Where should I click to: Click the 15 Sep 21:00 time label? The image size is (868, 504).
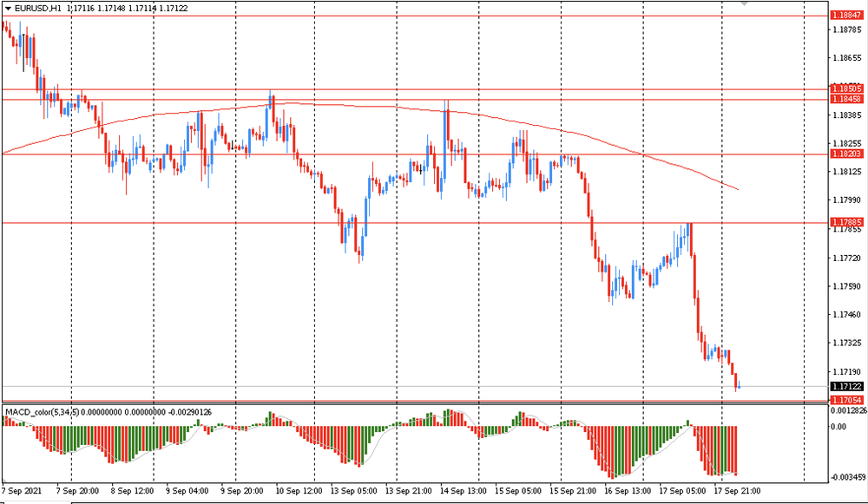pyautogui.click(x=573, y=491)
